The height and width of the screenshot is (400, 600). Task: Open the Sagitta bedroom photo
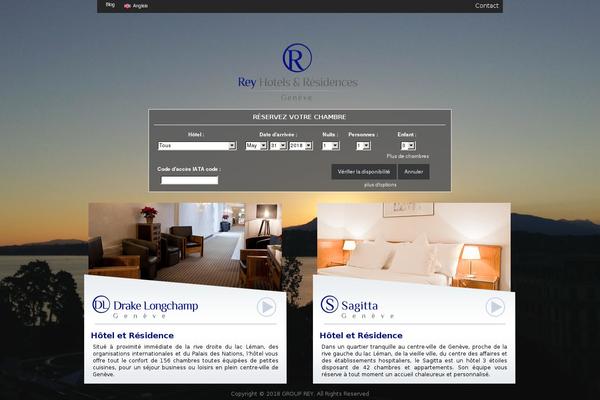(x=414, y=245)
